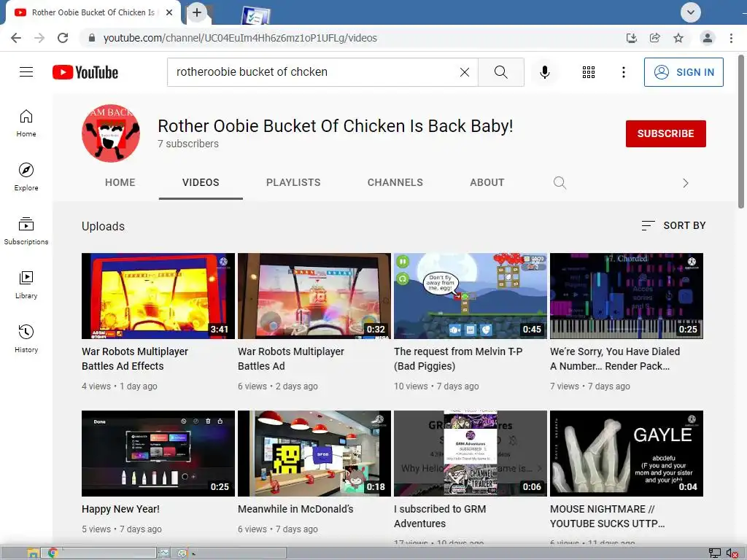Open Meanwhile in McDonald's video title

click(x=295, y=509)
